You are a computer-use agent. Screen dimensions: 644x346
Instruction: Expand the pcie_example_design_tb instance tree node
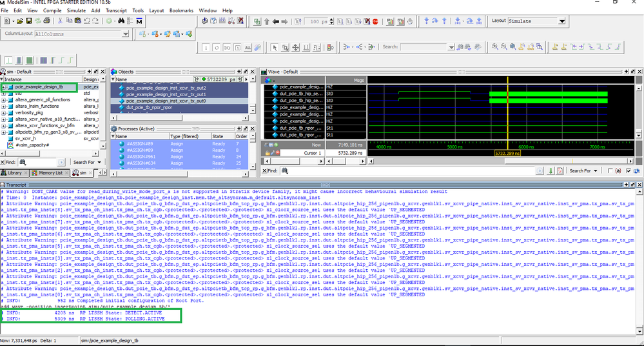click(x=4, y=86)
